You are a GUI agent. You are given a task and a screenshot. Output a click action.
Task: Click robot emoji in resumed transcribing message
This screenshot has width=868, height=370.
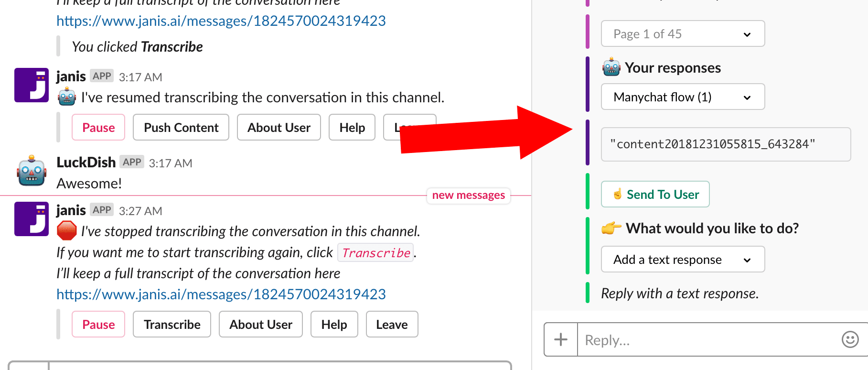[x=67, y=97]
